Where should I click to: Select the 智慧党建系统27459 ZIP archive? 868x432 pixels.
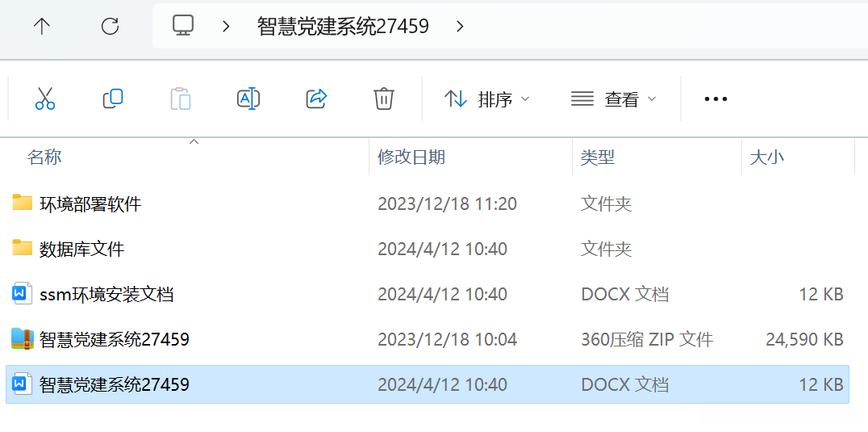coord(114,340)
